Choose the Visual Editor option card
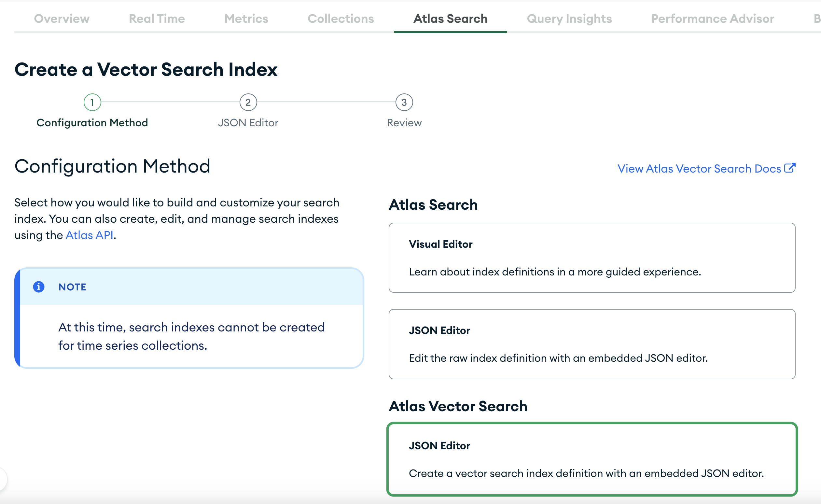821x504 pixels. pos(592,258)
